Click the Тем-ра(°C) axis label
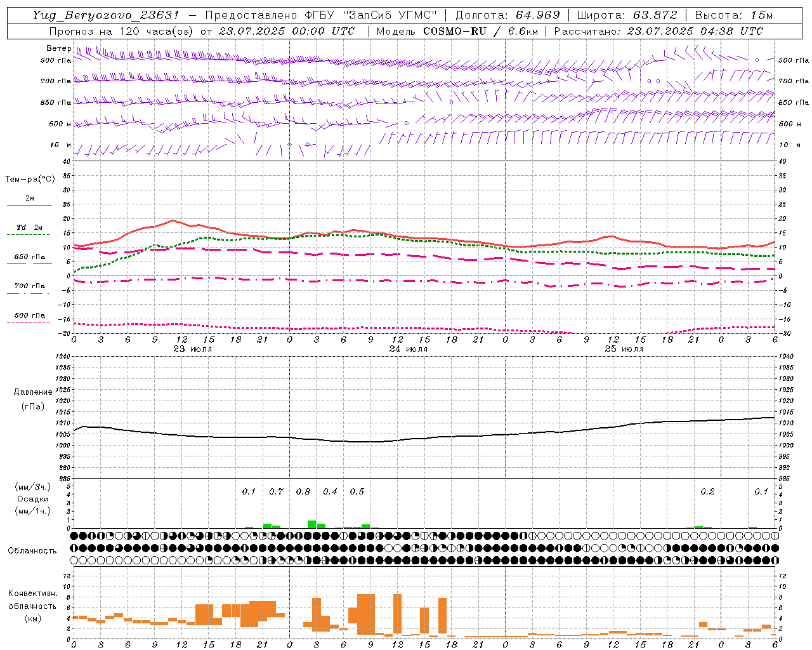This screenshot has height=650, width=812. click(x=30, y=180)
